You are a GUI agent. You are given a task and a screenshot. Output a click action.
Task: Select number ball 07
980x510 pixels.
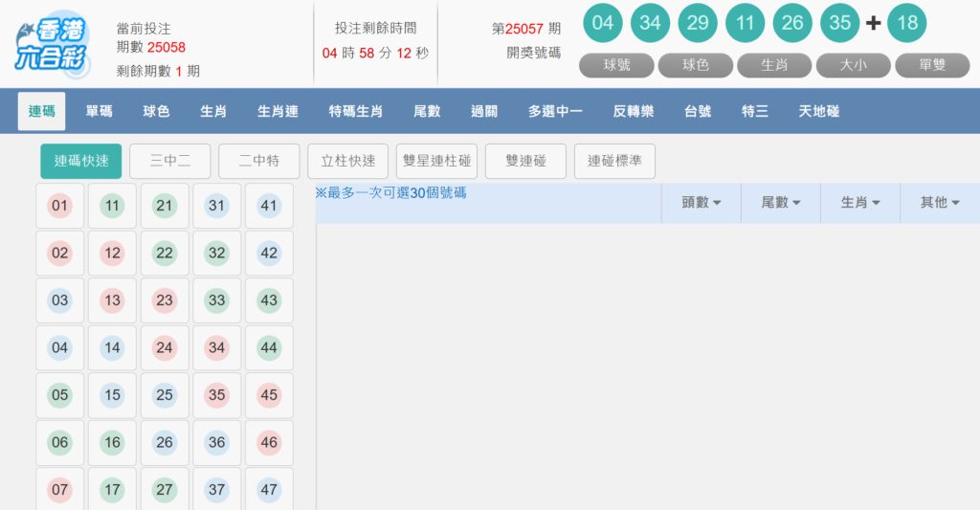[x=60, y=489]
